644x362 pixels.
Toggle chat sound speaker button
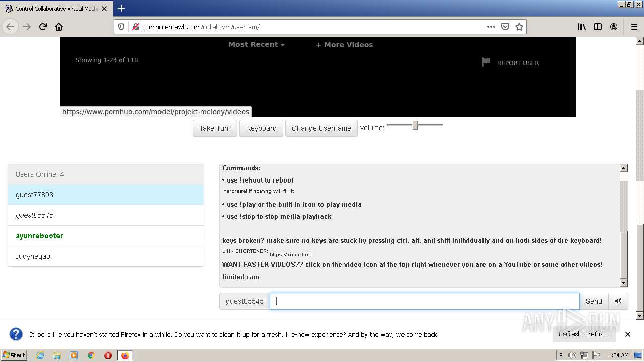(618, 301)
